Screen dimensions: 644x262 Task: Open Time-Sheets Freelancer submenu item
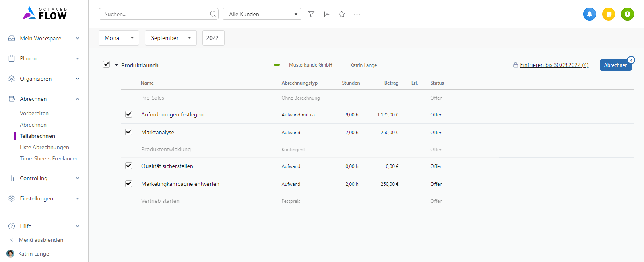coord(49,158)
